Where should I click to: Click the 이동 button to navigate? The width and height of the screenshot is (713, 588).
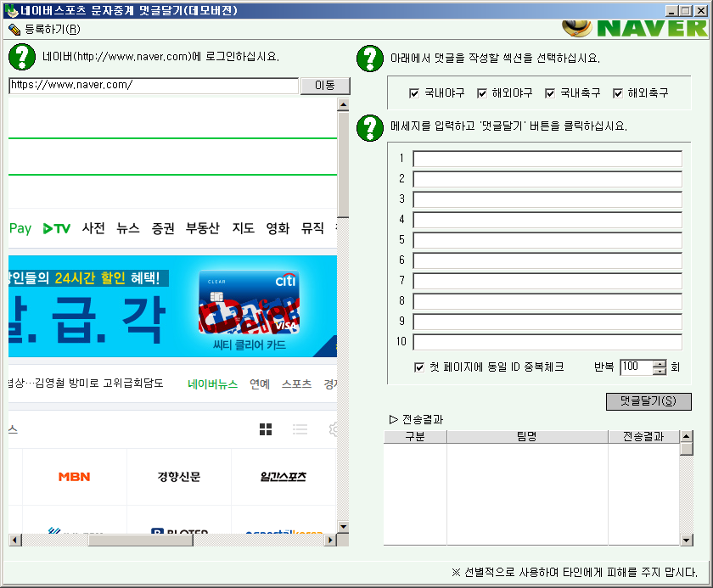[325, 86]
